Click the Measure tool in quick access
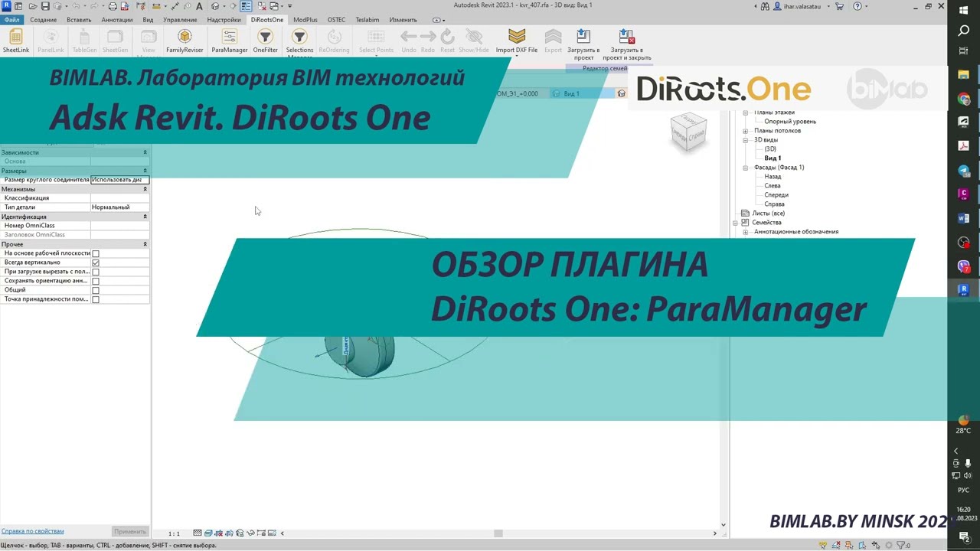Image resolution: width=980 pixels, height=551 pixels. pyautogui.click(x=158, y=6)
